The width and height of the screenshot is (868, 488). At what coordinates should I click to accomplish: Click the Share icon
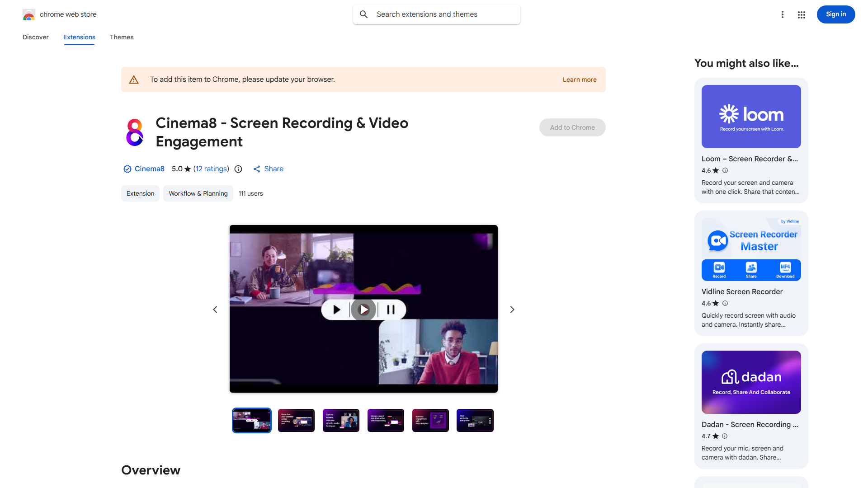(x=257, y=169)
